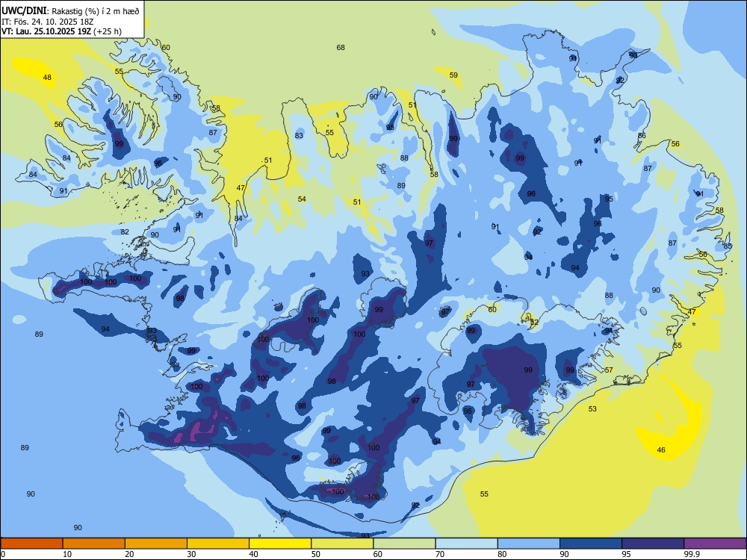Screen dimensions: 747x560
Task: Click the humidity value 68 on the map
Action: [341, 48]
